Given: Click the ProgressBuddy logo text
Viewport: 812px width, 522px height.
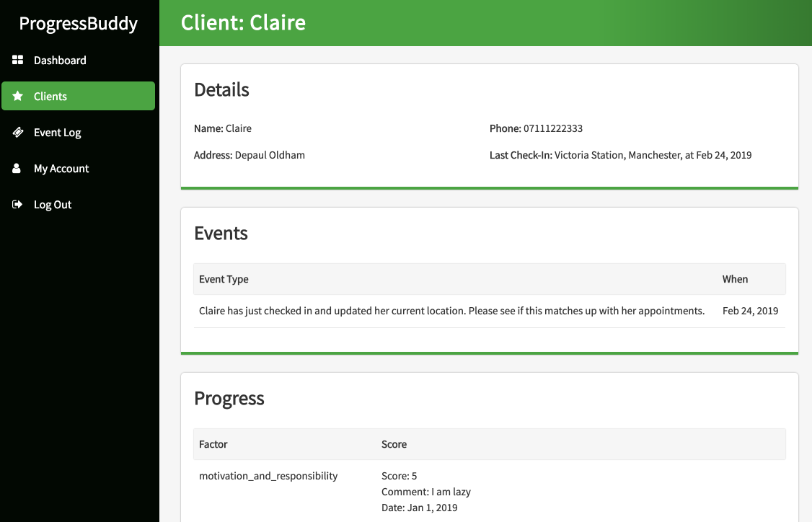Looking at the screenshot, I should [x=78, y=24].
